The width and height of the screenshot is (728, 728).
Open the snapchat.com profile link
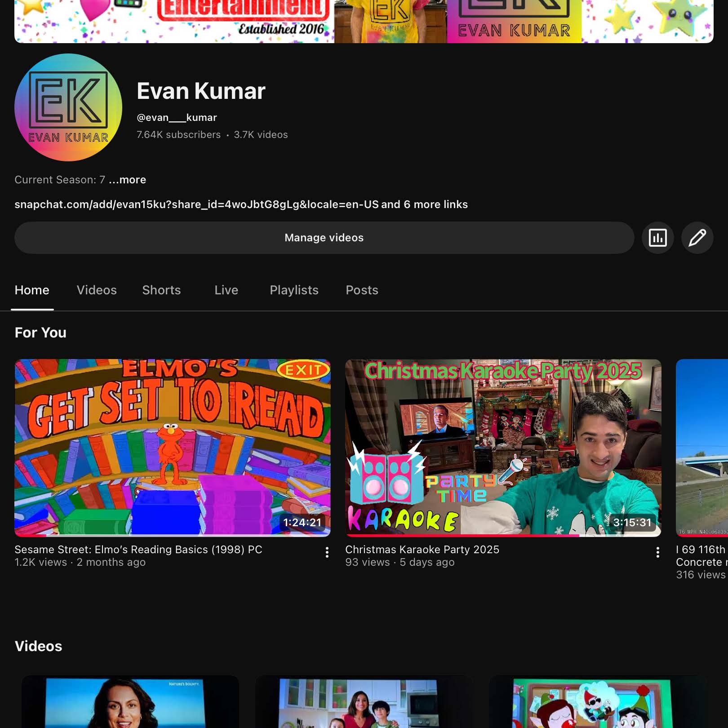click(196, 204)
